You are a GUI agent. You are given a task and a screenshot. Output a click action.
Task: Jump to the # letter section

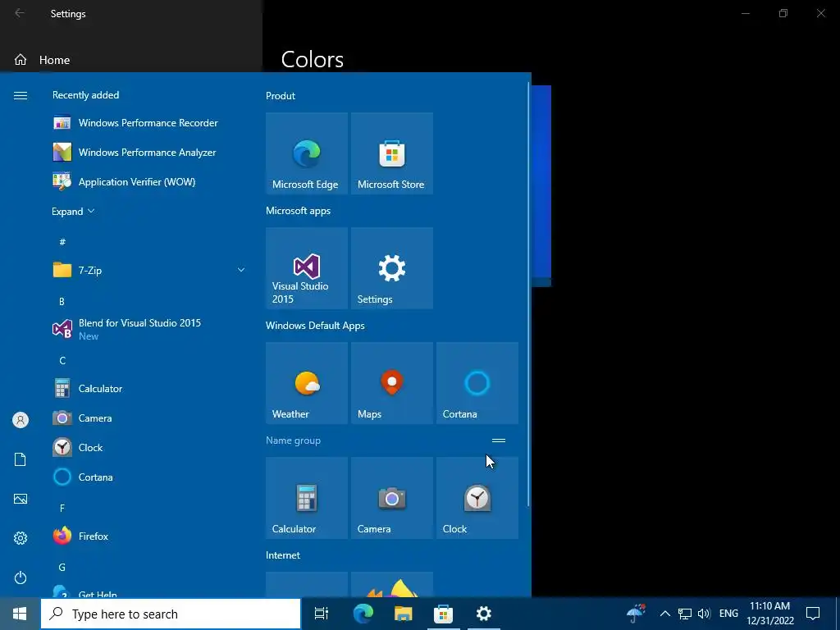pos(62,242)
